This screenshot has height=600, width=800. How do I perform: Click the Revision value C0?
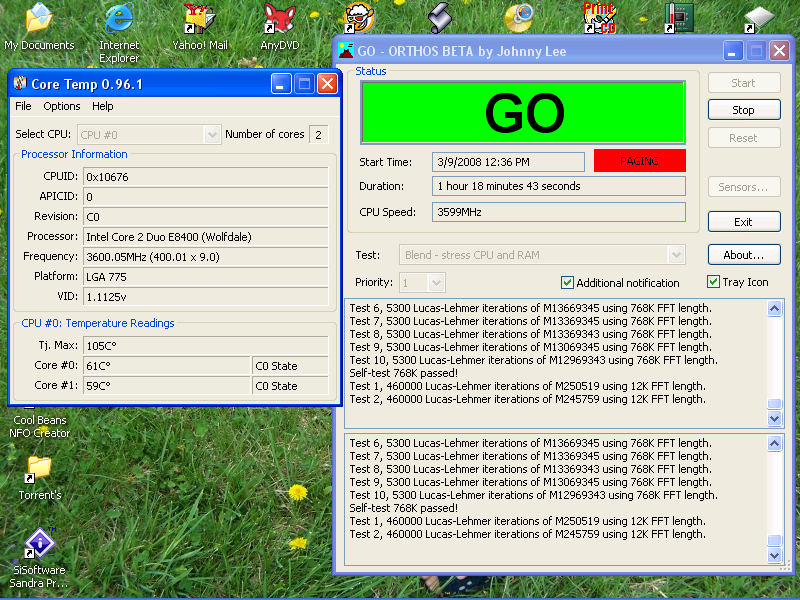click(x=206, y=217)
